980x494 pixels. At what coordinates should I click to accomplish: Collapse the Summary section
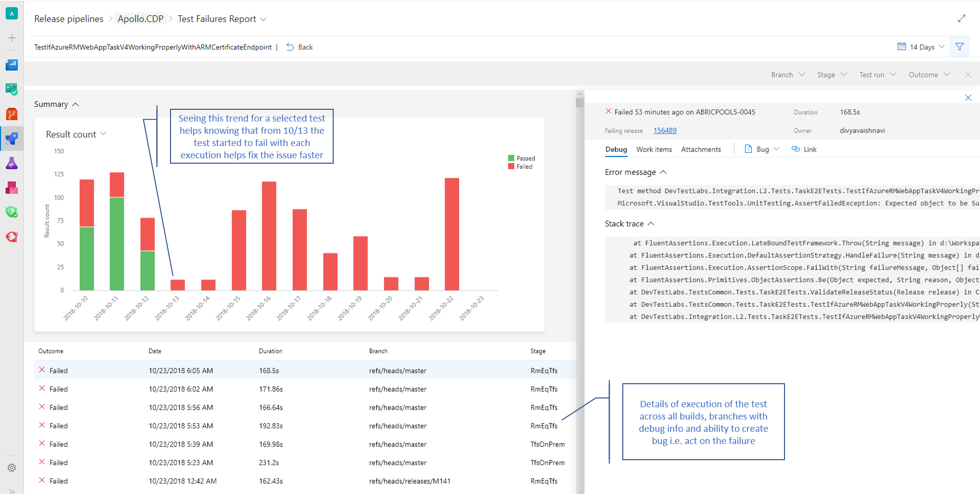[x=56, y=104]
